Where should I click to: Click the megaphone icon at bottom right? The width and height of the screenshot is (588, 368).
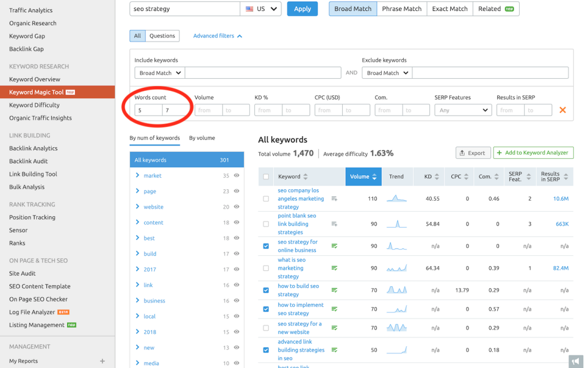(x=575, y=361)
